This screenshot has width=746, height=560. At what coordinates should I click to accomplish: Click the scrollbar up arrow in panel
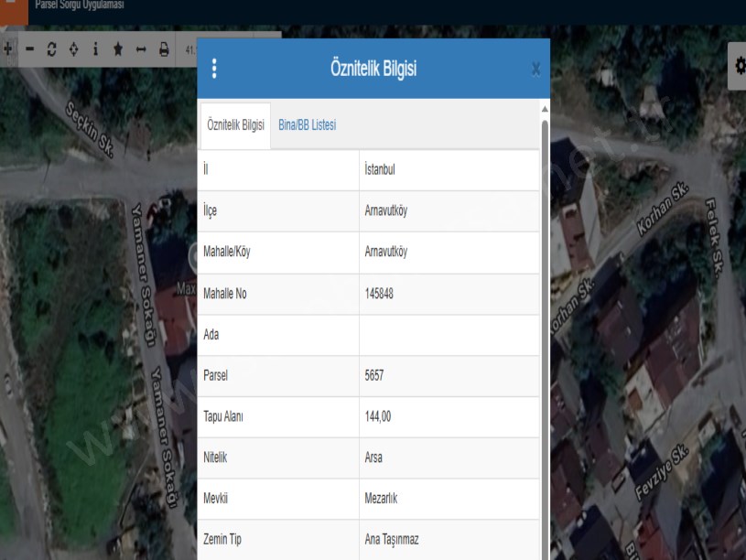point(546,109)
